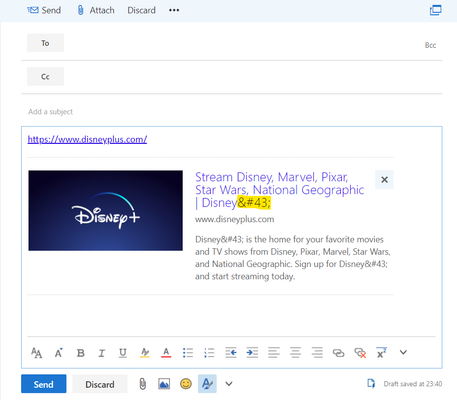Image resolution: width=457 pixels, height=400 pixels.
Task: Open the font size formatting option
Action: click(36, 353)
